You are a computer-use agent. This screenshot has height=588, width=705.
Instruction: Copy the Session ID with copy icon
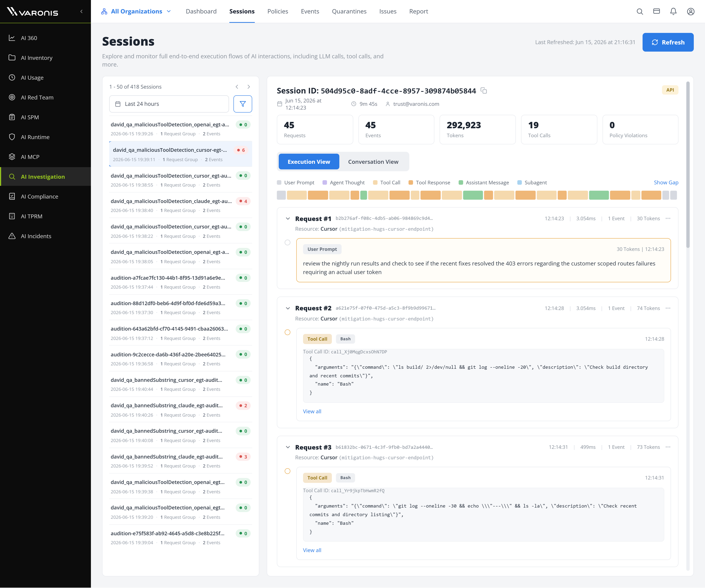[x=484, y=91]
